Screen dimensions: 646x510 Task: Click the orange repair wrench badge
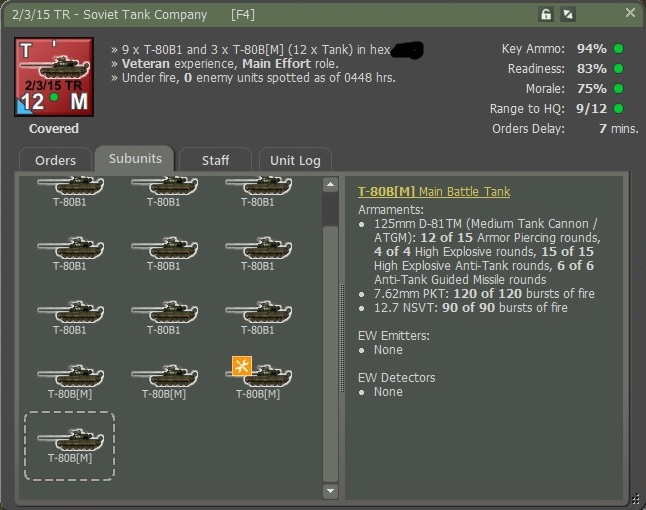click(242, 366)
